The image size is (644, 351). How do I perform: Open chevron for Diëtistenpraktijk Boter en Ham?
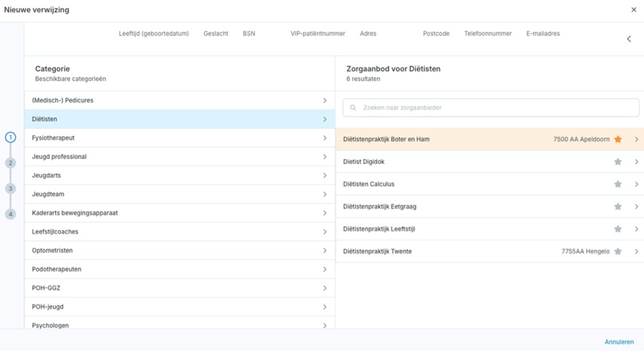[637, 140]
